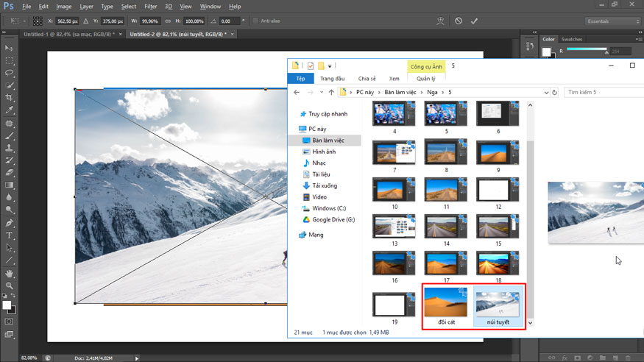Select the Move tool in the toolbox
The width and height of the screenshot is (644, 362).
(x=10, y=47)
